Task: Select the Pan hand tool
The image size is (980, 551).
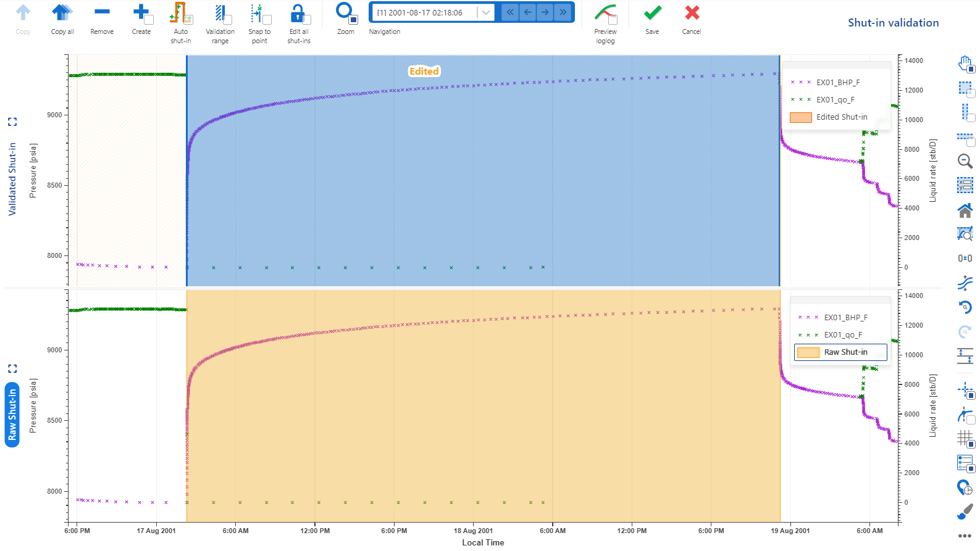Action: click(965, 64)
